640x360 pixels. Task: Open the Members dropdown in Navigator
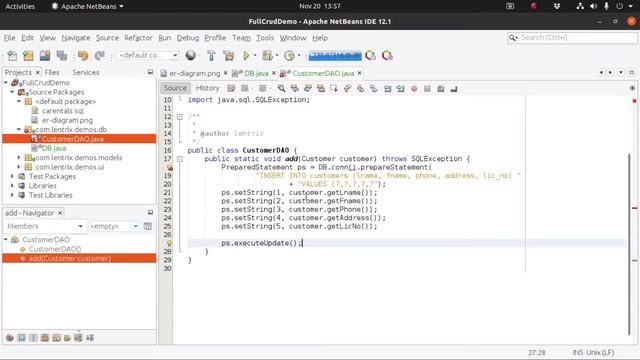(45, 226)
